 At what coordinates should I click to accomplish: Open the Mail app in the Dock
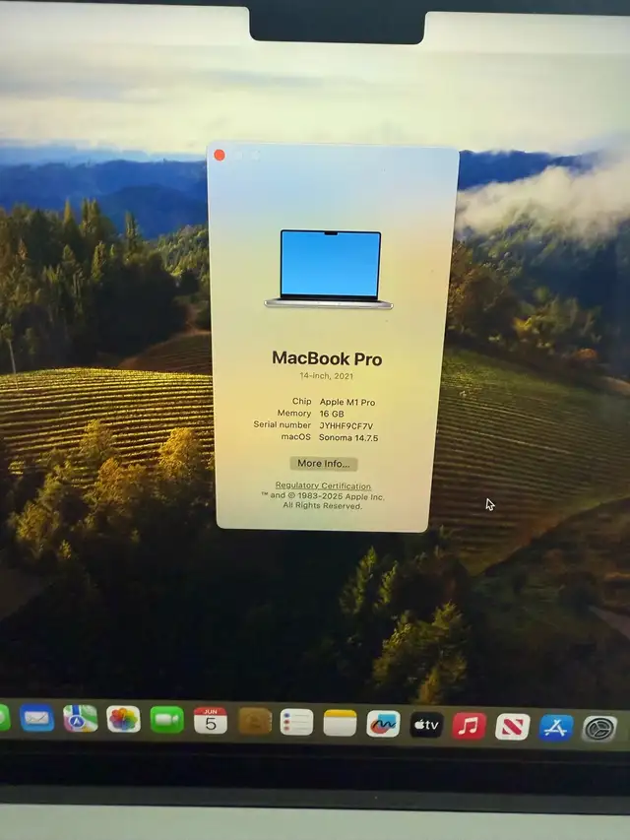(x=37, y=718)
